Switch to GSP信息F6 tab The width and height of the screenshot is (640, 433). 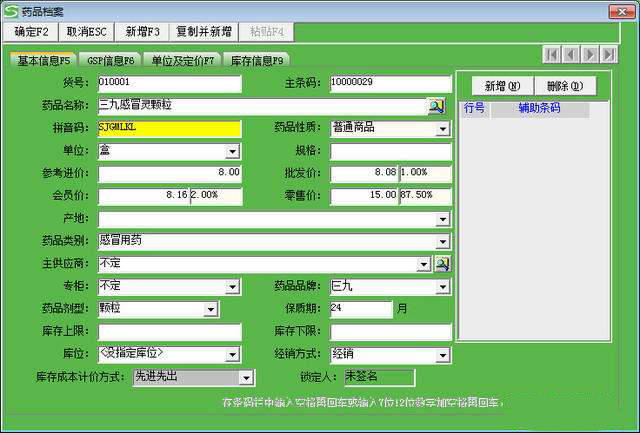pyautogui.click(x=110, y=60)
